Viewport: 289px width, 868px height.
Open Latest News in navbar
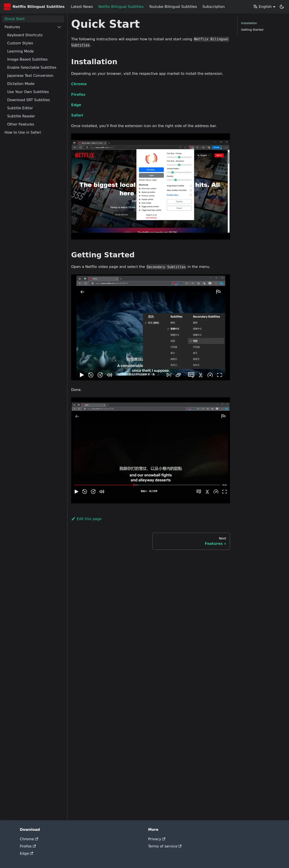coord(82,7)
